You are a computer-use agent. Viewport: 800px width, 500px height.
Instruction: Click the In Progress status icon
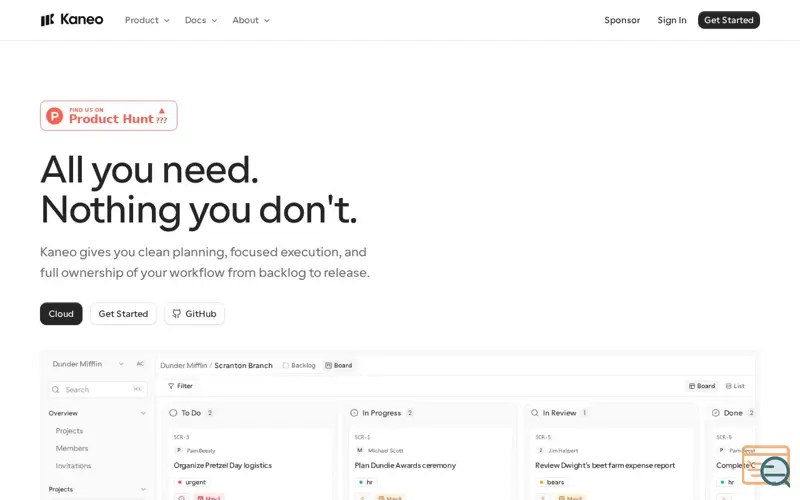(x=354, y=413)
